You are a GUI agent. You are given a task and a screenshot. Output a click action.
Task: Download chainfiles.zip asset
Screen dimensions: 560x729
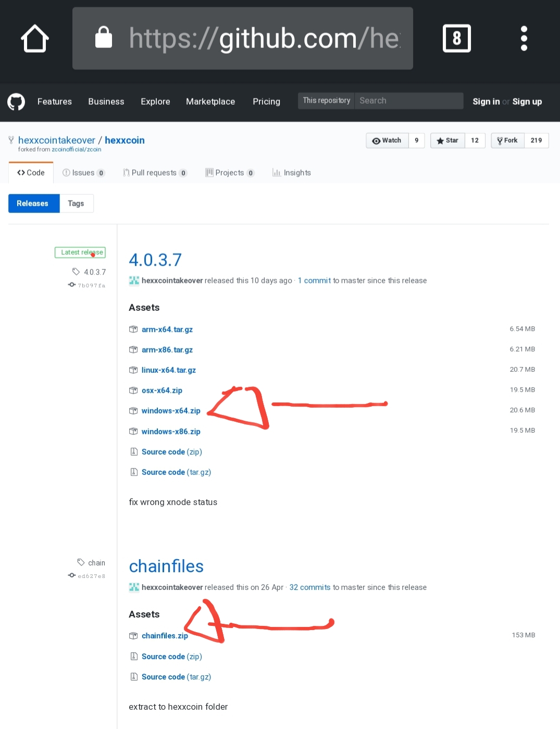coord(165,636)
